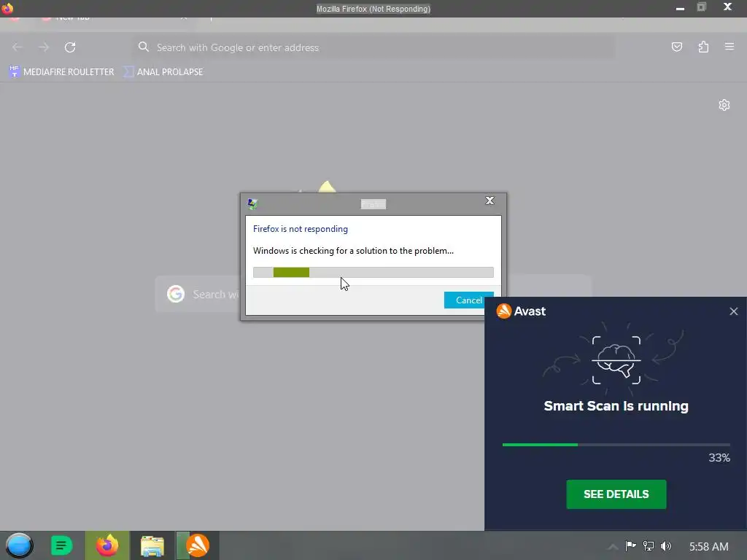Viewport: 747px width, 560px height.
Task: Switch to Firefox from the taskbar
Action: [x=107, y=545]
